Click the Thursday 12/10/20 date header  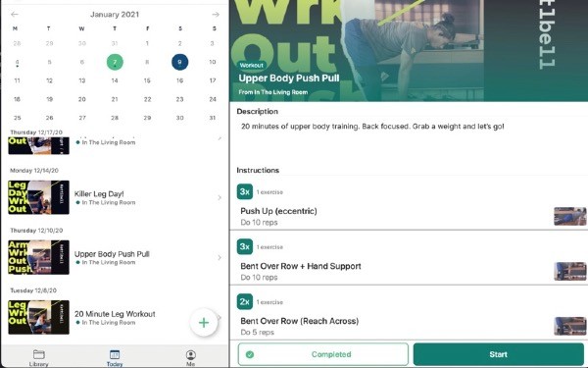point(36,231)
